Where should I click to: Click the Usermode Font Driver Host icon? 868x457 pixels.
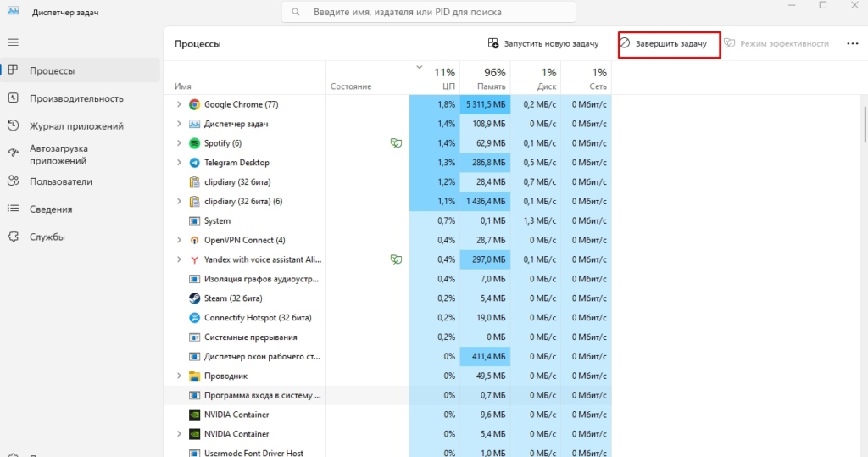point(194,453)
